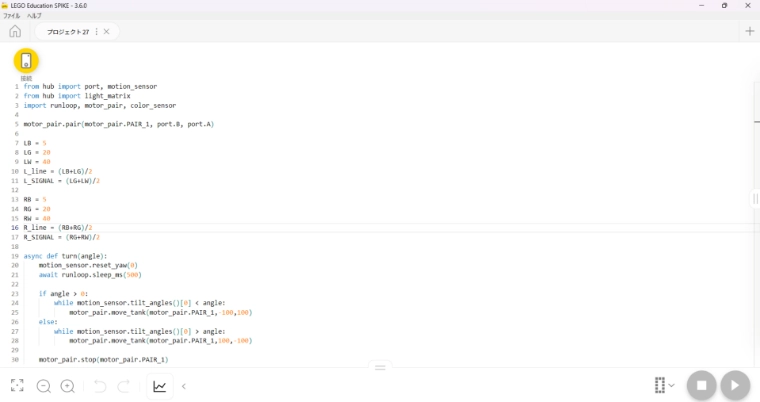This screenshot has width=760, height=402.
Task: Restore down the SPIKE window
Action: point(724,5)
